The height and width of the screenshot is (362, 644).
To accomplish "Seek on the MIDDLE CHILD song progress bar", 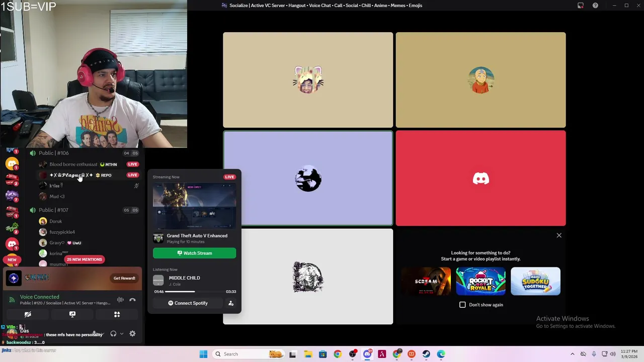I will (x=194, y=292).
